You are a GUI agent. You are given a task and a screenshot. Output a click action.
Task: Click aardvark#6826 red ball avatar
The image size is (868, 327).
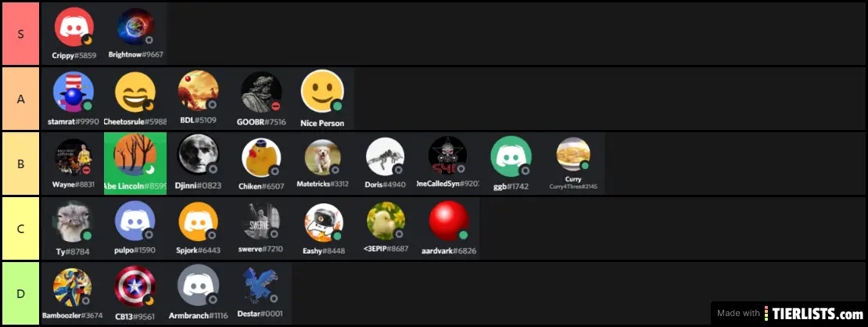[x=449, y=221]
